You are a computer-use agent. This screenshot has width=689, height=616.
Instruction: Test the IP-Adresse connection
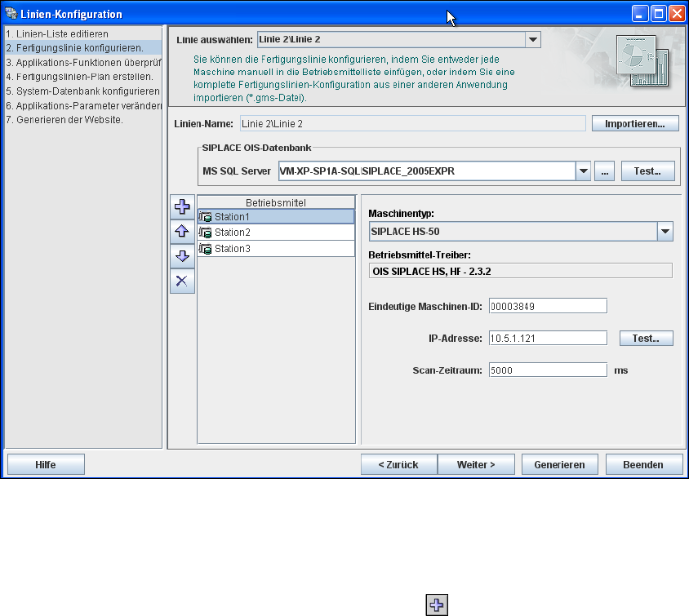tap(646, 338)
